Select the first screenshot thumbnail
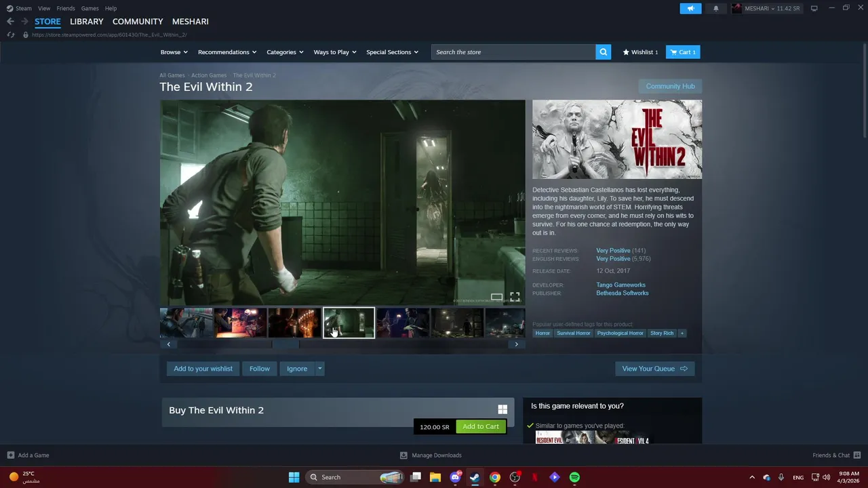This screenshot has width=868, height=488. [186, 323]
